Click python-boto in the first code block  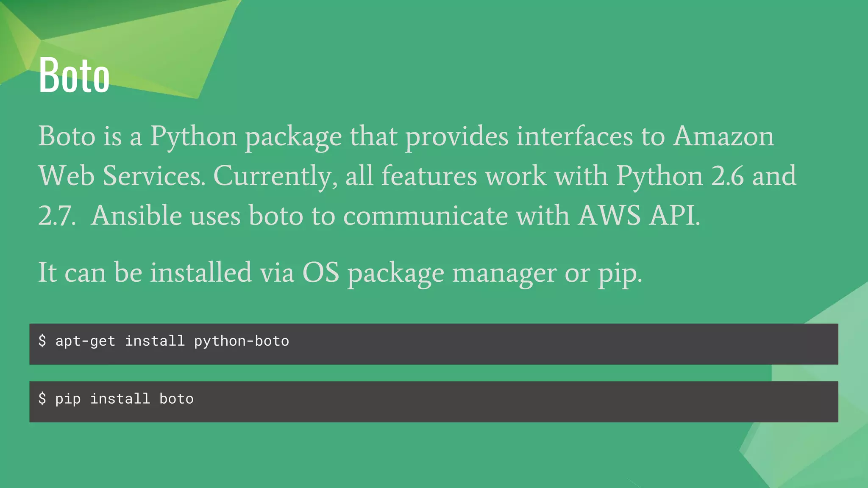242,341
